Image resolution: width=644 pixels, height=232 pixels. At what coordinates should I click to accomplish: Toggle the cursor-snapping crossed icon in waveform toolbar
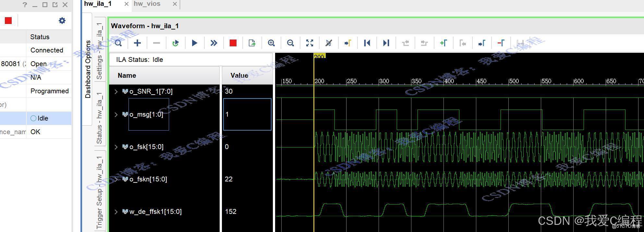(x=329, y=43)
